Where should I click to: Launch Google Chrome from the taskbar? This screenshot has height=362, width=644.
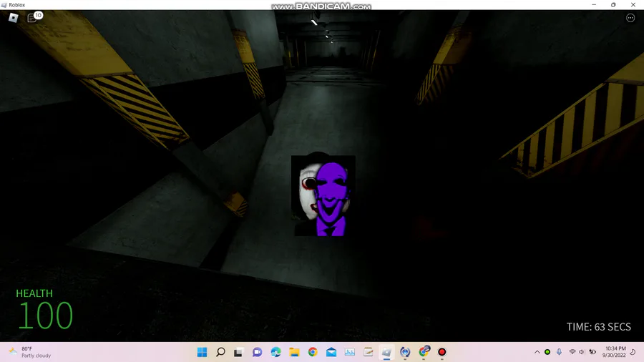pos(313,352)
